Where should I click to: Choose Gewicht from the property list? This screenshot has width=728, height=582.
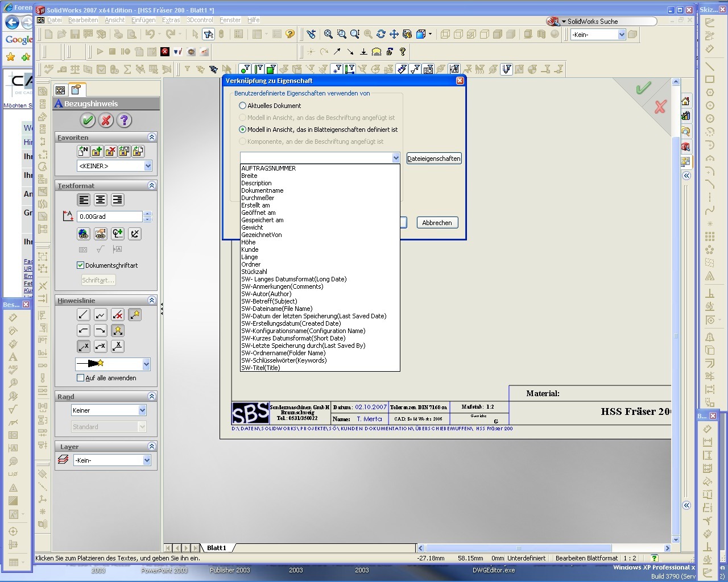coord(320,227)
